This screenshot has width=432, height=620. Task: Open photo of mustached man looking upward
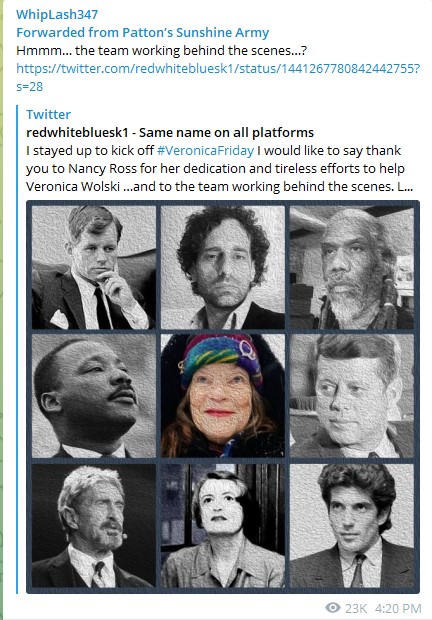[94, 396]
